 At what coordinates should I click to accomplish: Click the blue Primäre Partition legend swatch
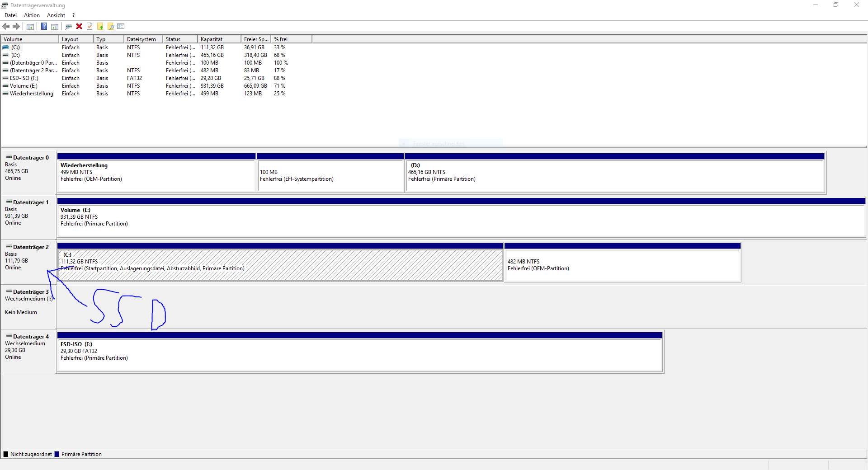click(x=57, y=454)
